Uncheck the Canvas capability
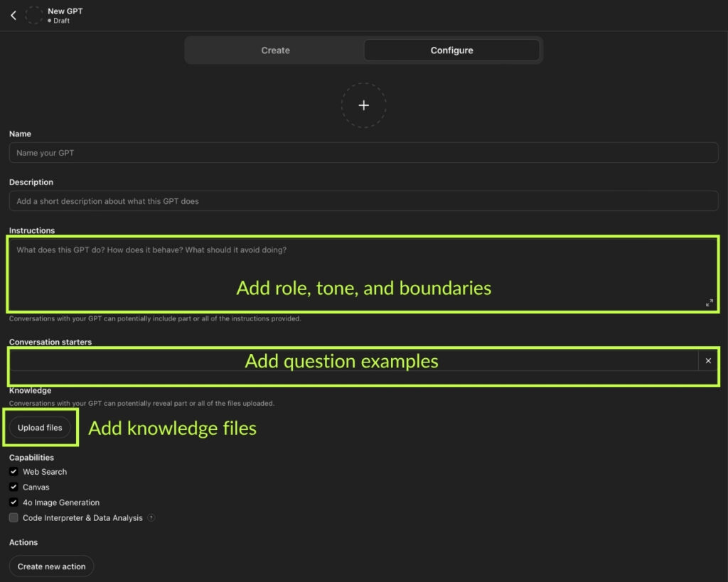 pyautogui.click(x=14, y=487)
